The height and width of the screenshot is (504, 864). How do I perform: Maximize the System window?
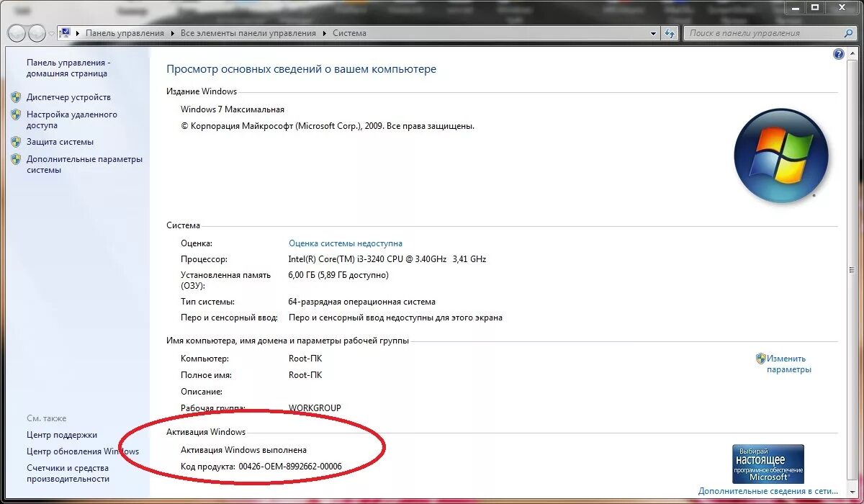[814, 7]
